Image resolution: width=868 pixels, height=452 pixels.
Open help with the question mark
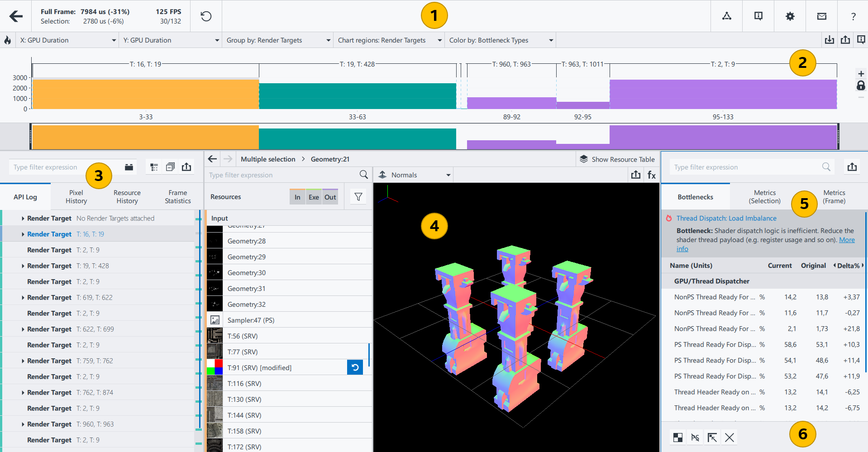coord(854,16)
